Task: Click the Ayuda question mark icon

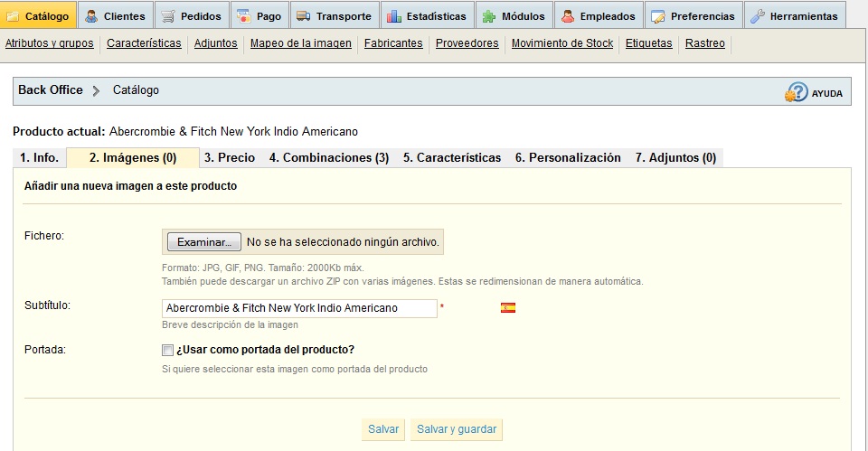Action: [x=797, y=92]
